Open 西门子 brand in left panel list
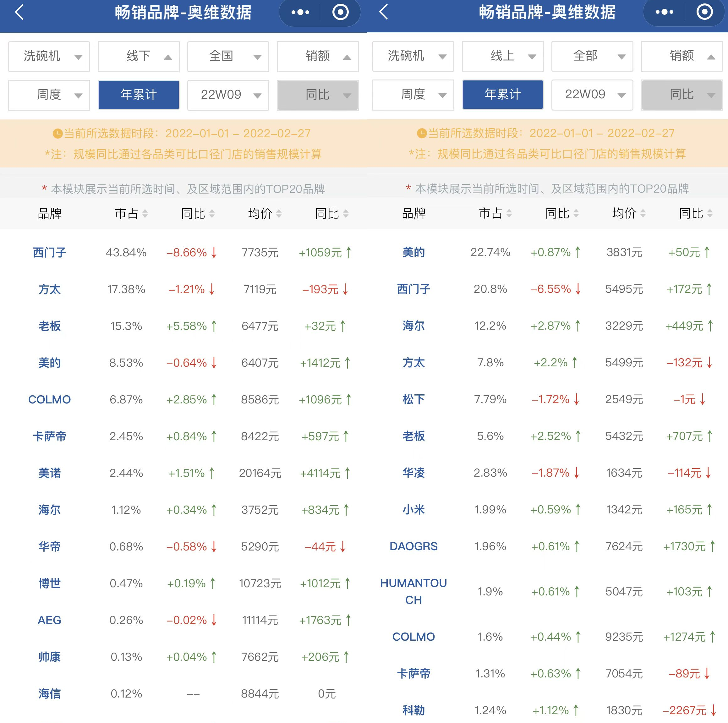The width and height of the screenshot is (728, 723). pos(49,252)
